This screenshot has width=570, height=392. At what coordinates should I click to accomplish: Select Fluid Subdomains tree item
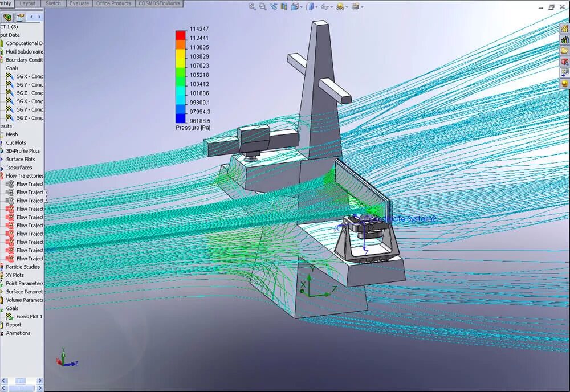tap(22, 52)
